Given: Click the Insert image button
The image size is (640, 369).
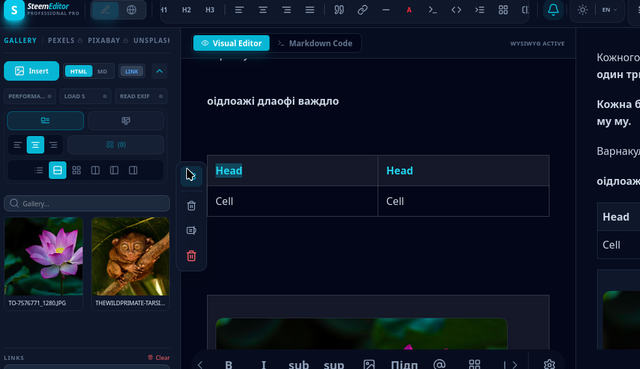Looking at the screenshot, I should pyautogui.click(x=31, y=71).
